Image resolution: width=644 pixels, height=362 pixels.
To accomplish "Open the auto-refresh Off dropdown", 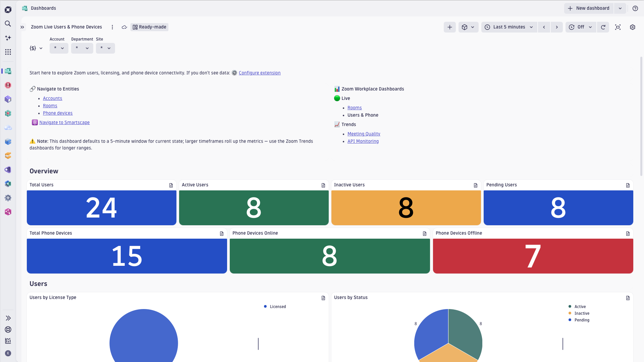I will [x=581, y=27].
